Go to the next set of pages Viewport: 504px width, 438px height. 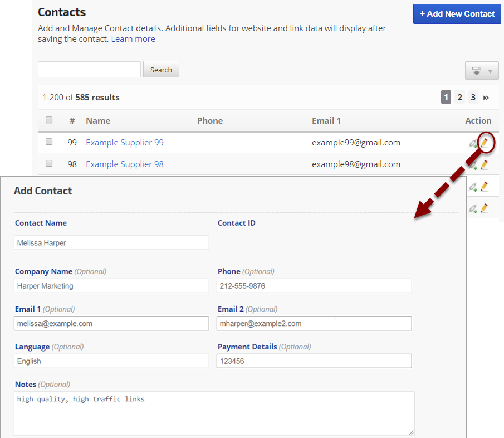click(x=486, y=98)
